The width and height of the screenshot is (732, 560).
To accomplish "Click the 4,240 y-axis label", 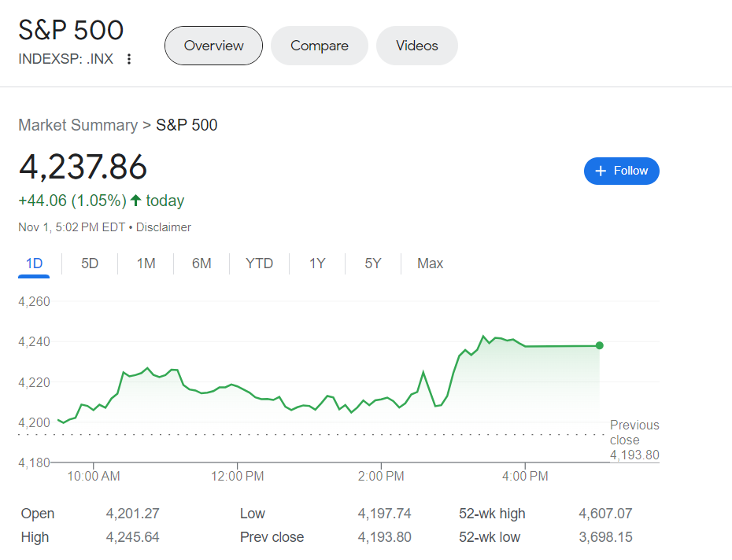I will coord(34,341).
